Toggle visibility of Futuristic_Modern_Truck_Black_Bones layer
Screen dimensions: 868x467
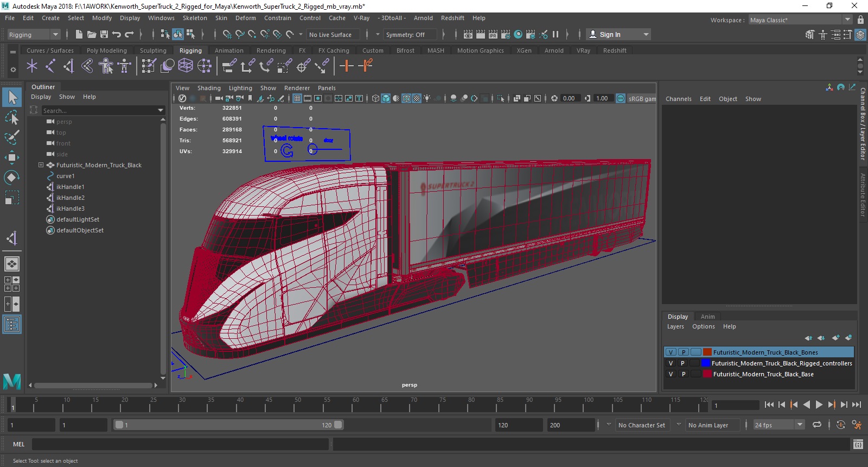pyautogui.click(x=671, y=352)
